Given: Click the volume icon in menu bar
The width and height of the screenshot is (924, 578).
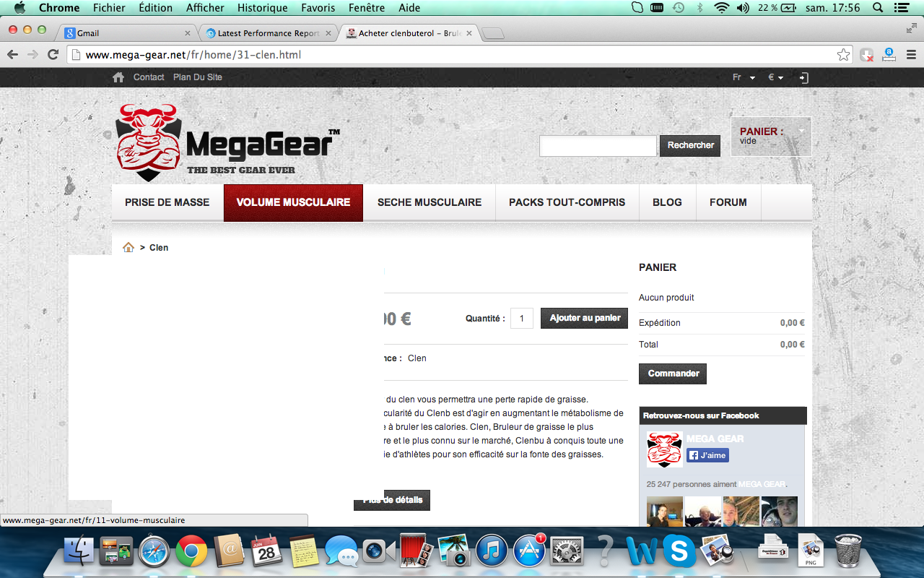Looking at the screenshot, I should (743, 8).
